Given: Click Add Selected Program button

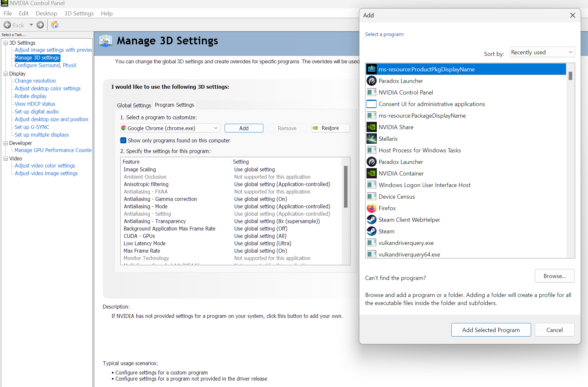Looking at the screenshot, I should 491,330.
